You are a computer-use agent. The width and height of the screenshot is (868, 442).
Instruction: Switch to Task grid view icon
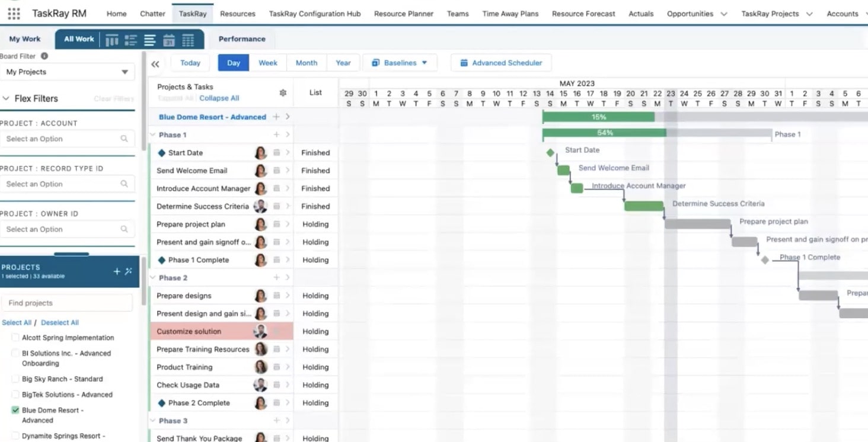point(188,40)
